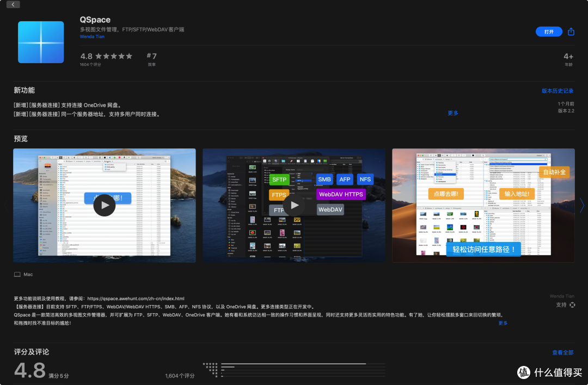588x385 pixels.
Task: Go back using the top-left arrow
Action: tap(13, 4)
